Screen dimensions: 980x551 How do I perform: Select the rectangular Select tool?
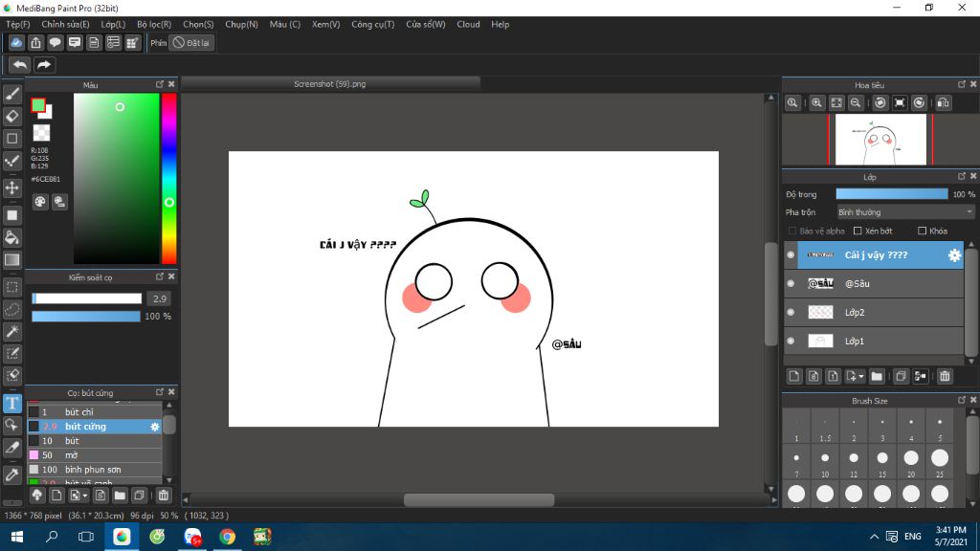point(11,287)
